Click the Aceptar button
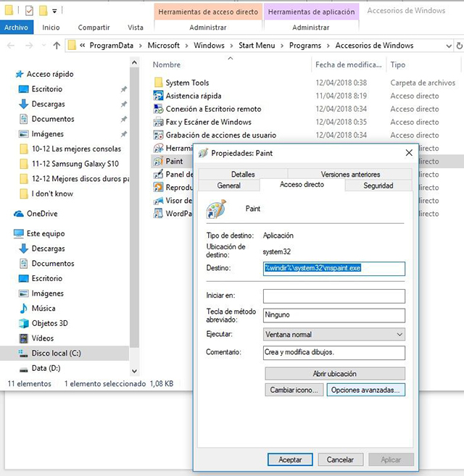 tap(290, 459)
